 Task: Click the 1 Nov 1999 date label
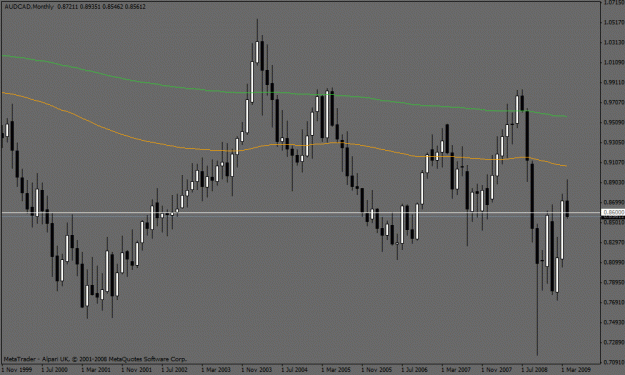pos(17,369)
